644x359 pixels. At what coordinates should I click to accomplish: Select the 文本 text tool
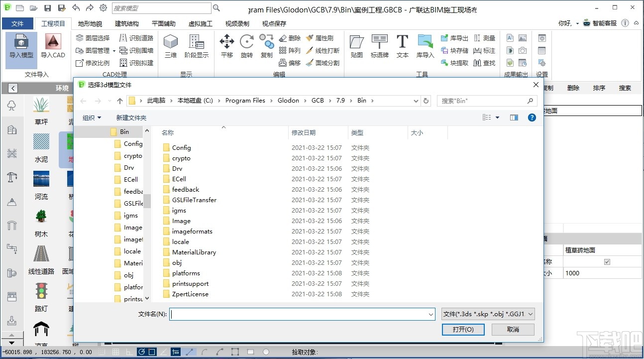tap(403, 46)
